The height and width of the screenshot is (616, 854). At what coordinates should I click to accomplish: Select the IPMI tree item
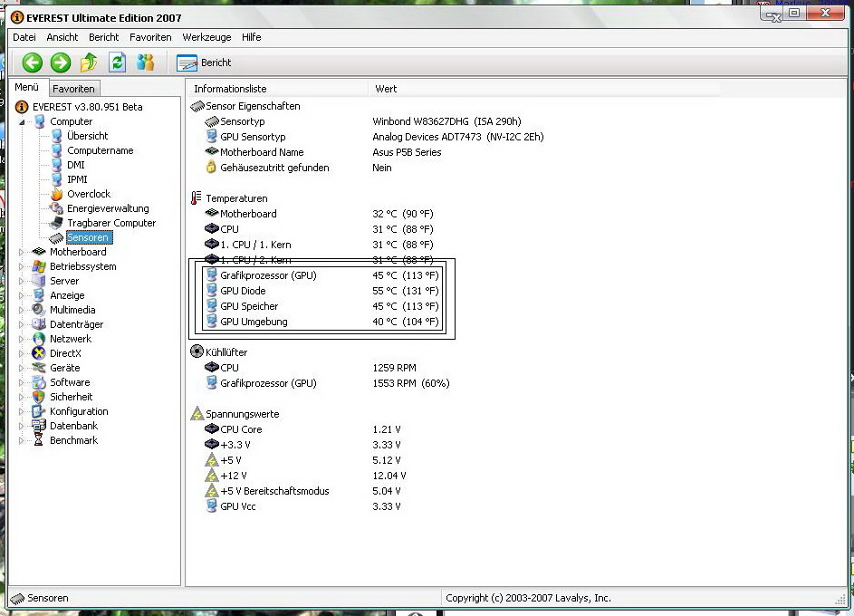pos(77,179)
